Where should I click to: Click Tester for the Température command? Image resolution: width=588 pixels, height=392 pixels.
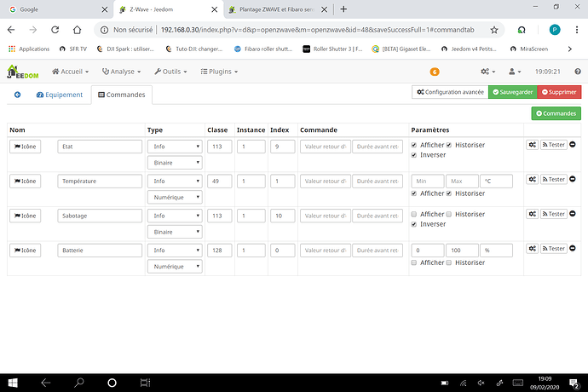(554, 180)
